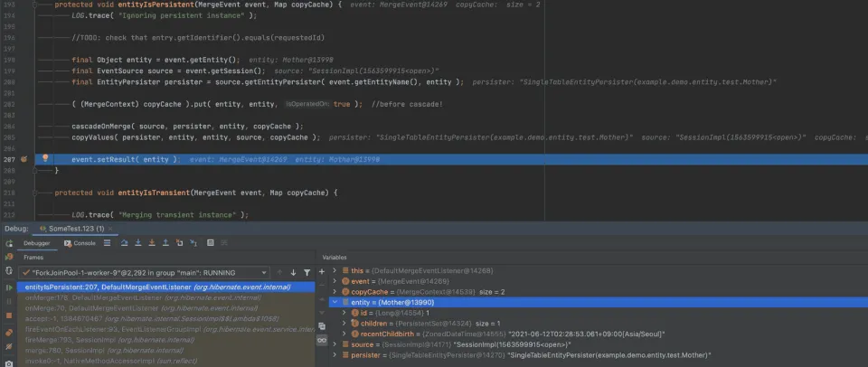Toggle the frames filter funnel icon
The height and width of the screenshot is (367, 868).
[x=307, y=272]
